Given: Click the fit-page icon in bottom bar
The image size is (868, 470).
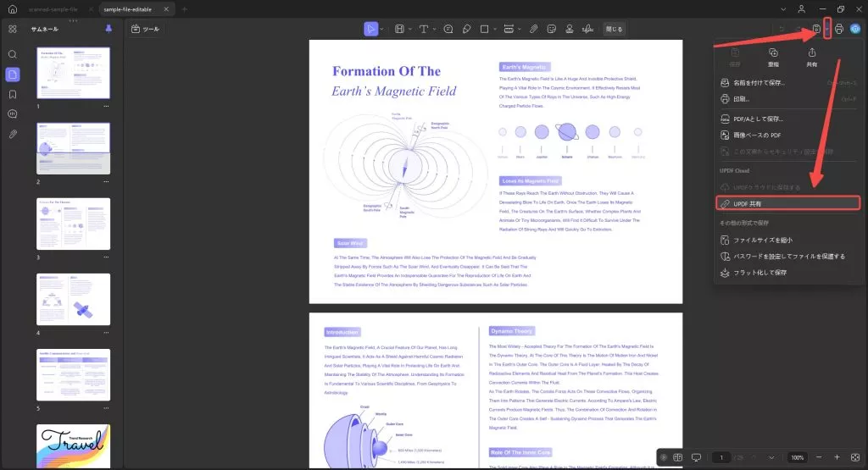Looking at the screenshot, I should pos(855,457).
